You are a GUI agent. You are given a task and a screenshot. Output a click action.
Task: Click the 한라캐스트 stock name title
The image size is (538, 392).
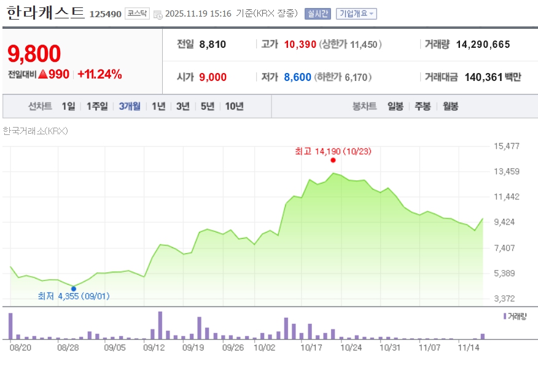46,13
